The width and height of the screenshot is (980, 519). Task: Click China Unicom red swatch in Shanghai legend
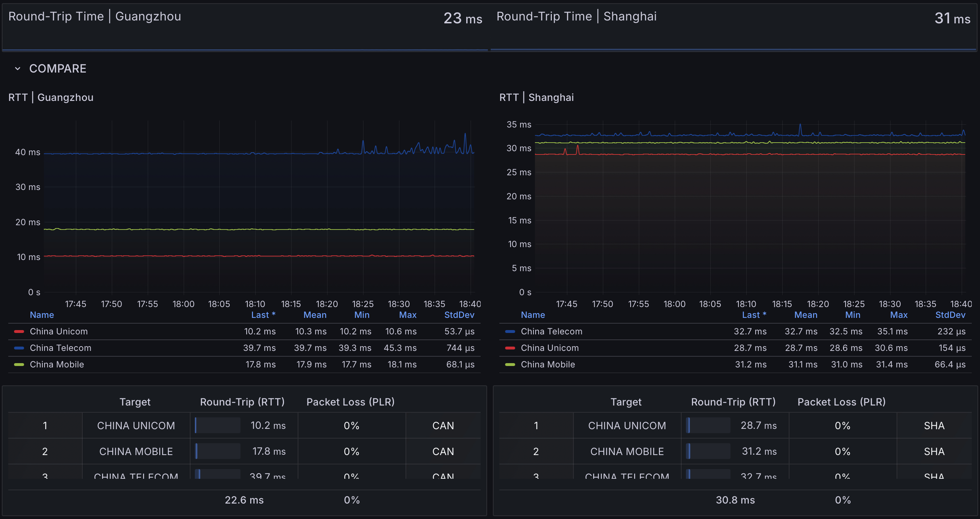pyautogui.click(x=510, y=348)
